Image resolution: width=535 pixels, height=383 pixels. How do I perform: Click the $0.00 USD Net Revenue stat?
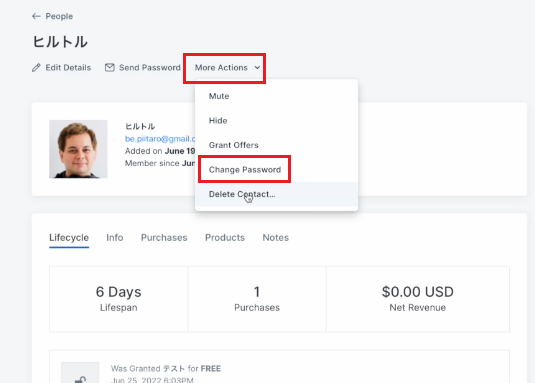click(x=418, y=299)
